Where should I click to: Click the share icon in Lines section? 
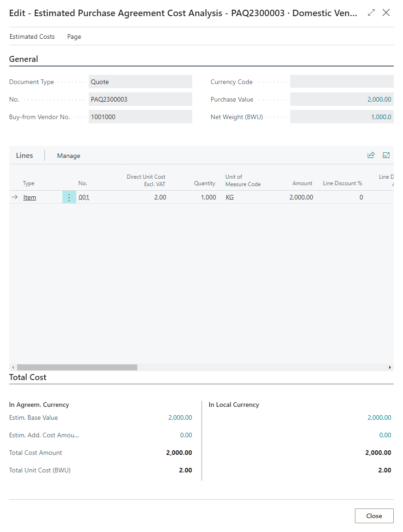coord(371,155)
